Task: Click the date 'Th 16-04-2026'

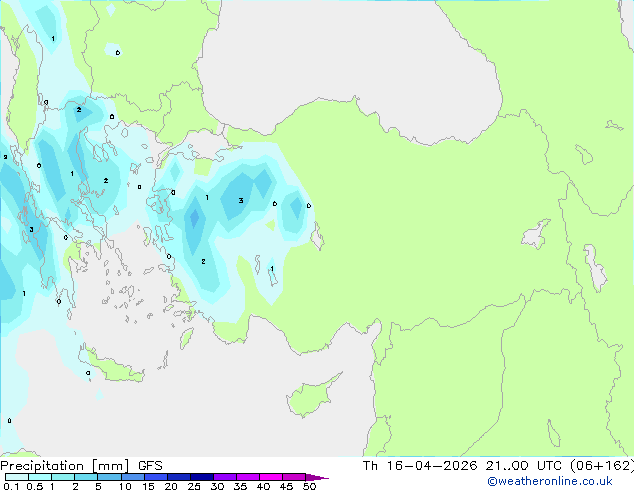Action: tap(420, 466)
